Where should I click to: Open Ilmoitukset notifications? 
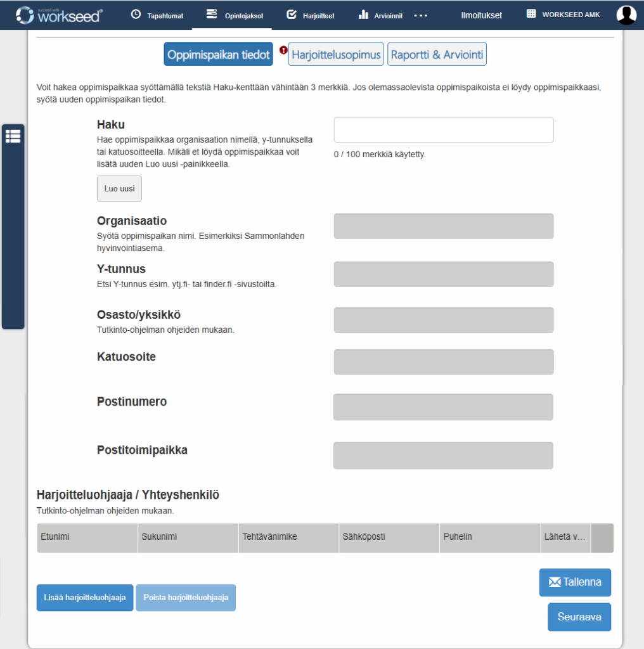481,15
